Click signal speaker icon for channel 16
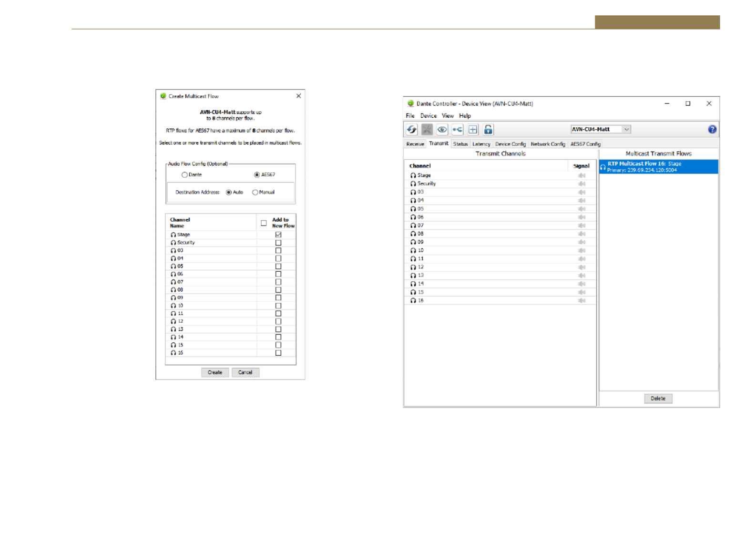The height and width of the screenshot is (533, 756). coord(582,300)
